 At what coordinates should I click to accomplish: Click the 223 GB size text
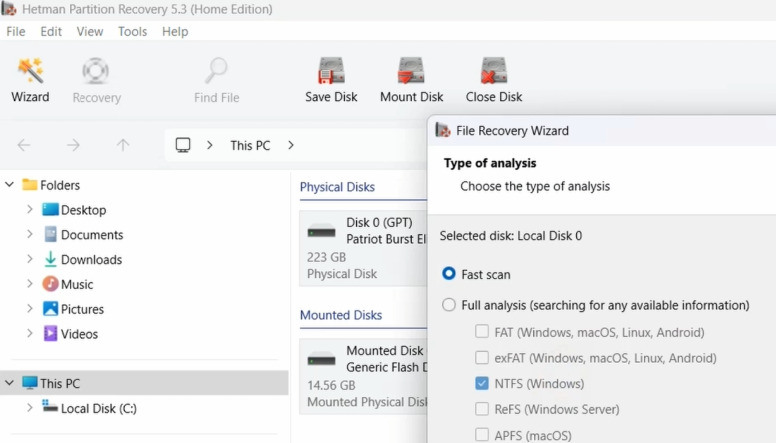coord(326,257)
